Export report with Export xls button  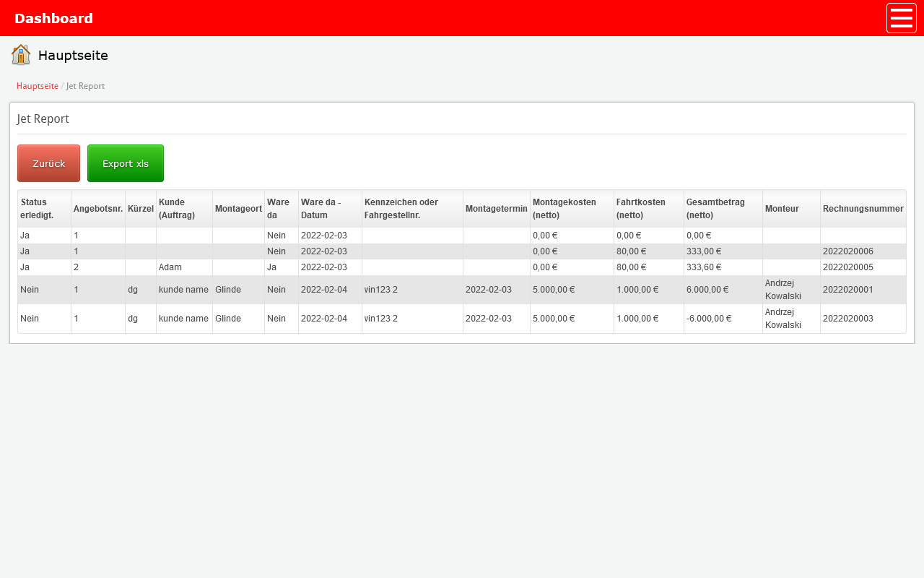point(126,163)
